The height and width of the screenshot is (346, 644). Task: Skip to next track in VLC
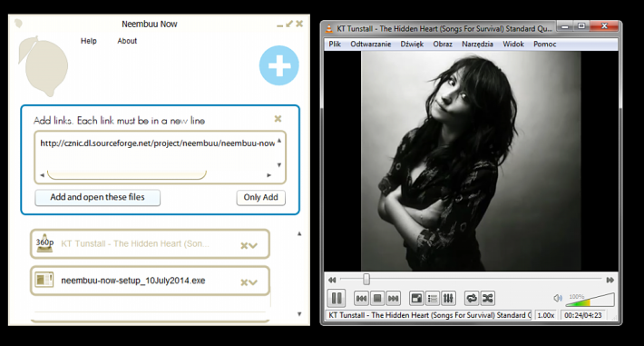pyautogui.click(x=393, y=298)
